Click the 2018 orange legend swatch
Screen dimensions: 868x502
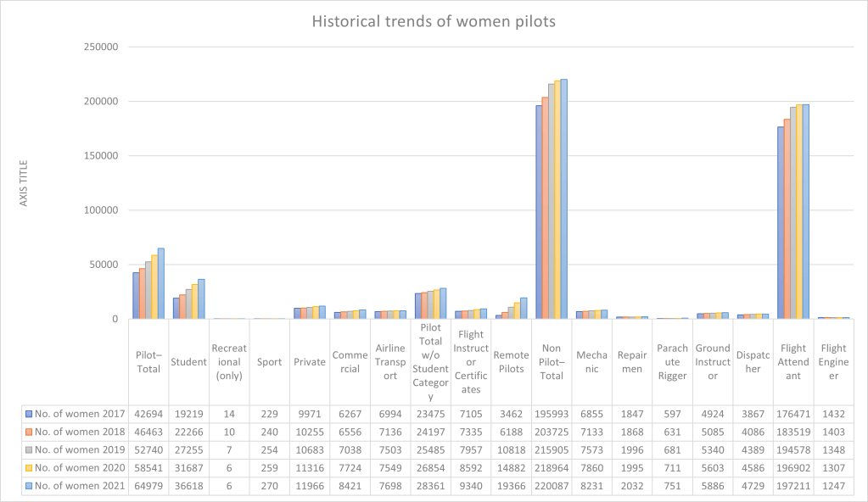(29, 432)
